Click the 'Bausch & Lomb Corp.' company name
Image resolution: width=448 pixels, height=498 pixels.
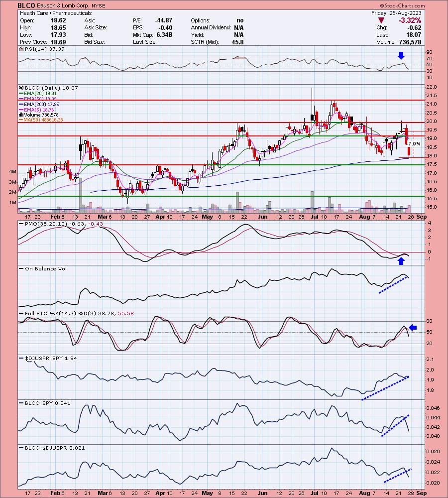(x=63, y=5)
